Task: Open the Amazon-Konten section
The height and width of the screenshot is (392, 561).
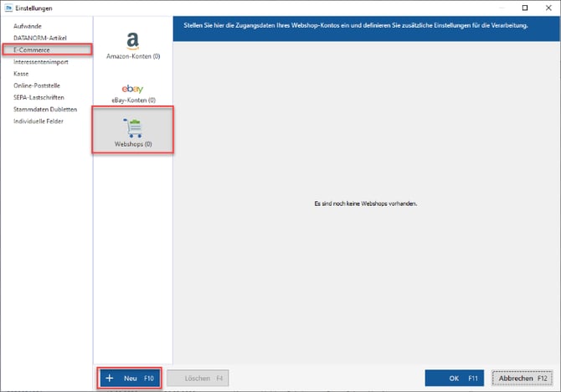Action: click(x=133, y=46)
